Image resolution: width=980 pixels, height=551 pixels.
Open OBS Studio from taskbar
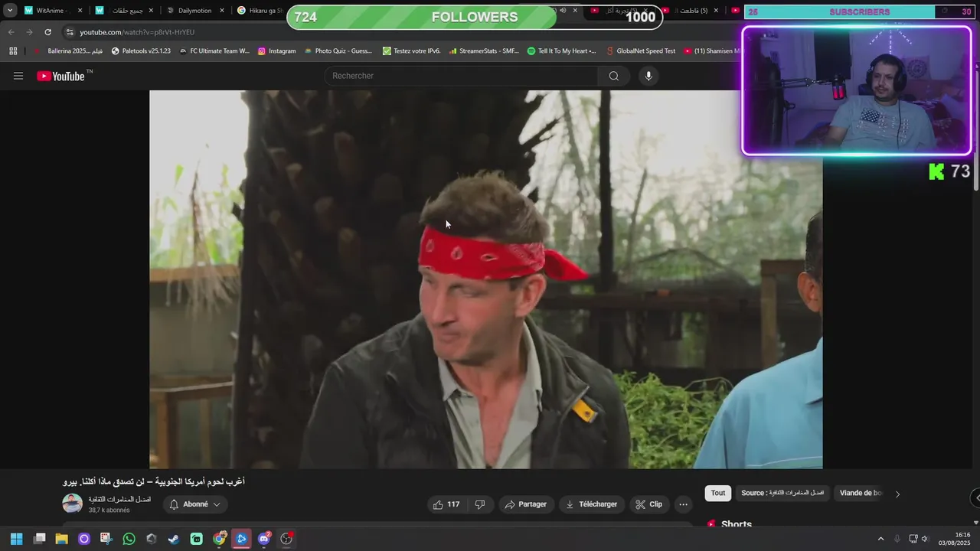coord(286,539)
